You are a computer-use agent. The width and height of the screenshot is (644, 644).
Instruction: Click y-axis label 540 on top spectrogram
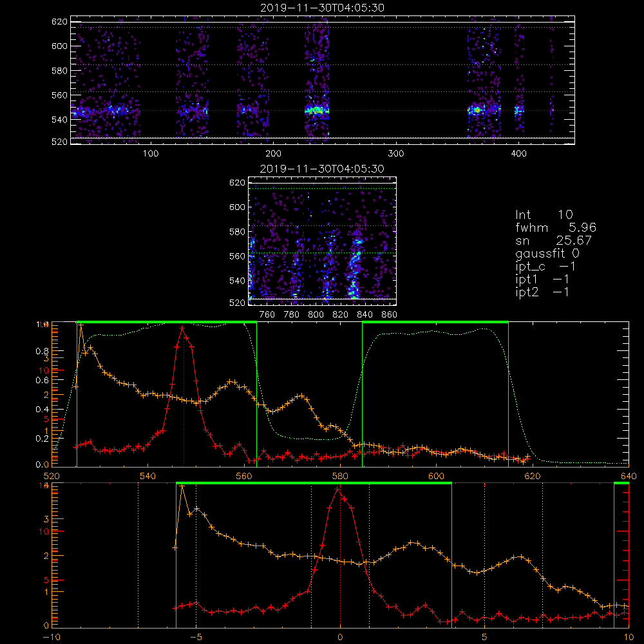pos(59,120)
